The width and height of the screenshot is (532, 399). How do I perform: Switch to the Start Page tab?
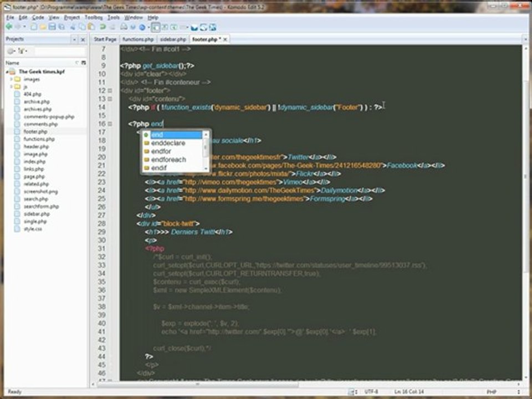click(x=105, y=39)
